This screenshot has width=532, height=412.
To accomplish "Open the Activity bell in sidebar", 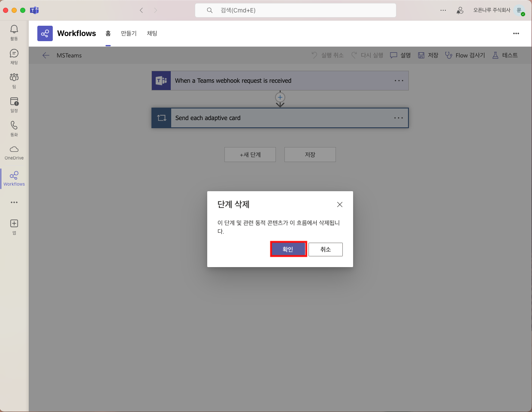I will click(x=14, y=32).
